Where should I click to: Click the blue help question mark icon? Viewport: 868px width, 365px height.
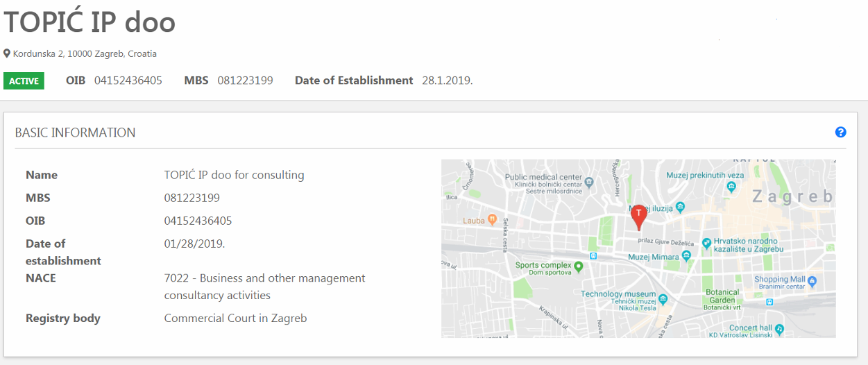coord(840,132)
